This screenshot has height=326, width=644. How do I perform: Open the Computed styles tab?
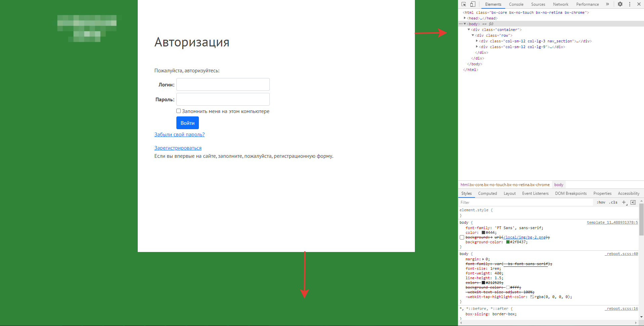[487, 193]
